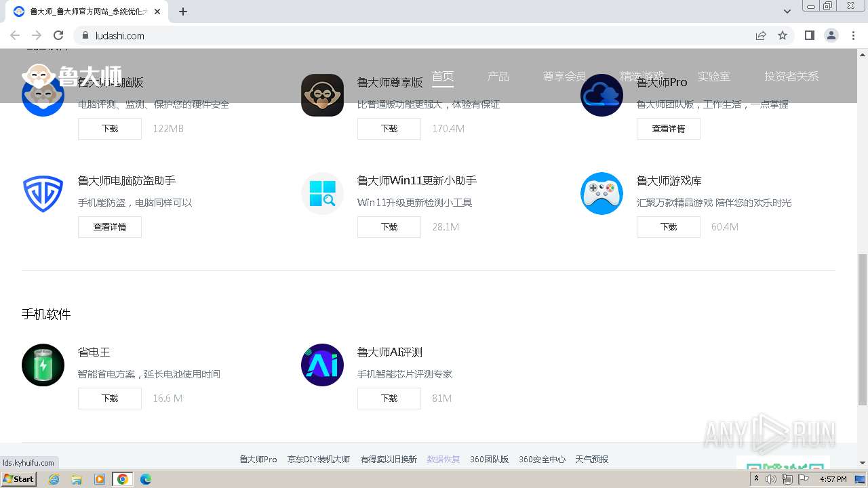Click the 省电王 battery icon
This screenshot has width=868, height=488.
point(43,365)
